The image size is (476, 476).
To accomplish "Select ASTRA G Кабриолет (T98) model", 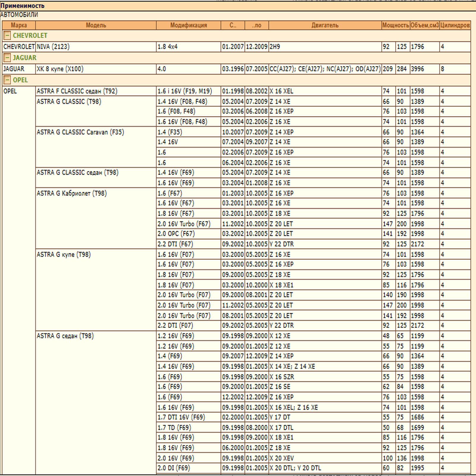I will [x=71, y=193].
